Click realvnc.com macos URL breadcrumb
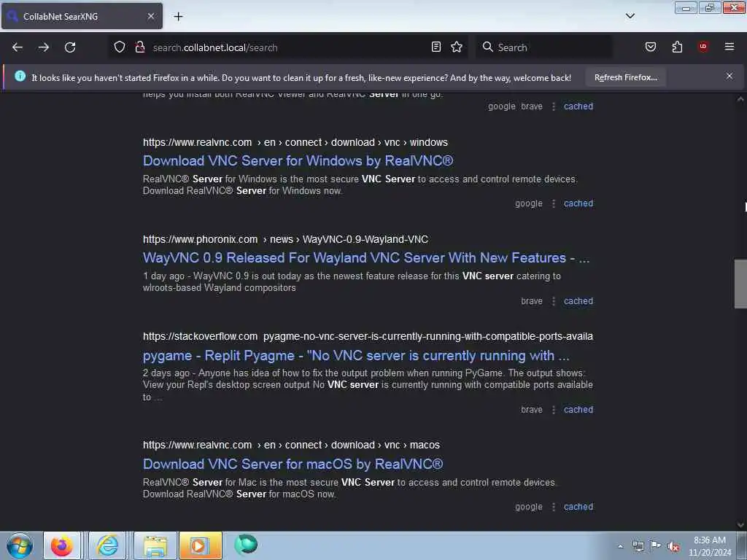Image resolution: width=747 pixels, height=560 pixels. 291,446
